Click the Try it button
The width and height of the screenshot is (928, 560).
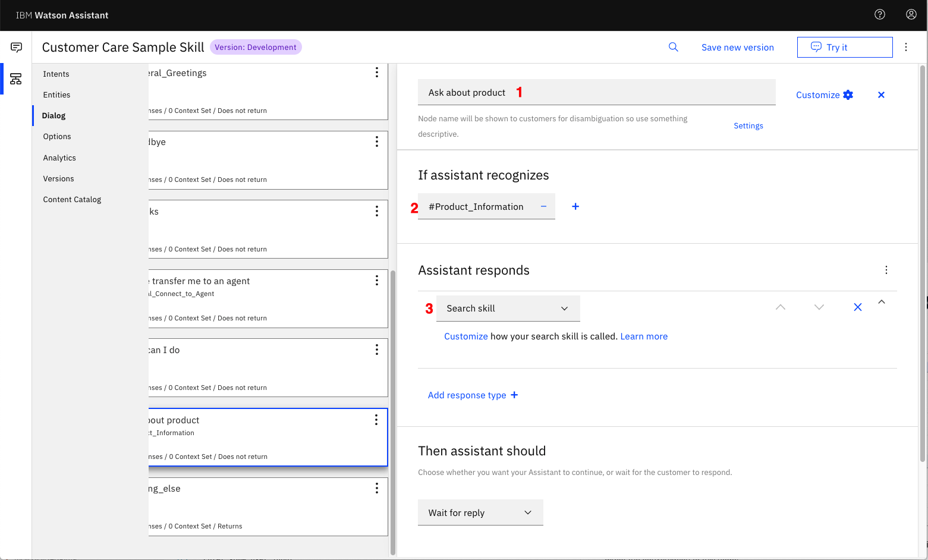(845, 47)
